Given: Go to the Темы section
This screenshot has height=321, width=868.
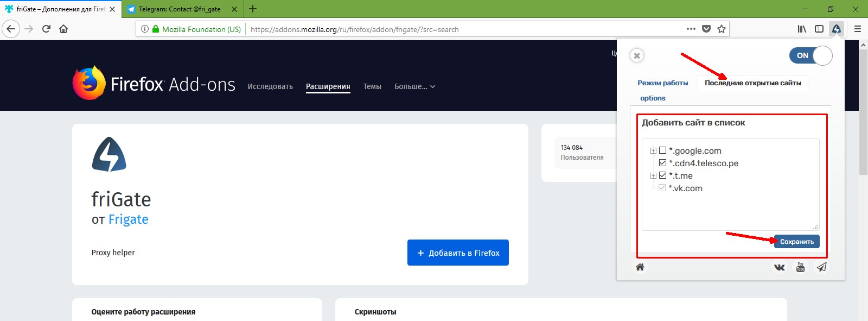Looking at the screenshot, I should point(372,86).
